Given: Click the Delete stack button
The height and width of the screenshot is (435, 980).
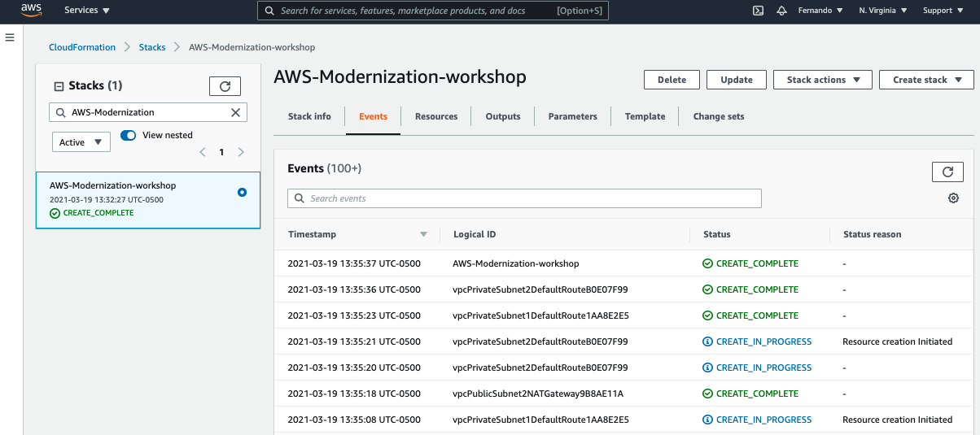Looking at the screenshot, I should 672,80.
